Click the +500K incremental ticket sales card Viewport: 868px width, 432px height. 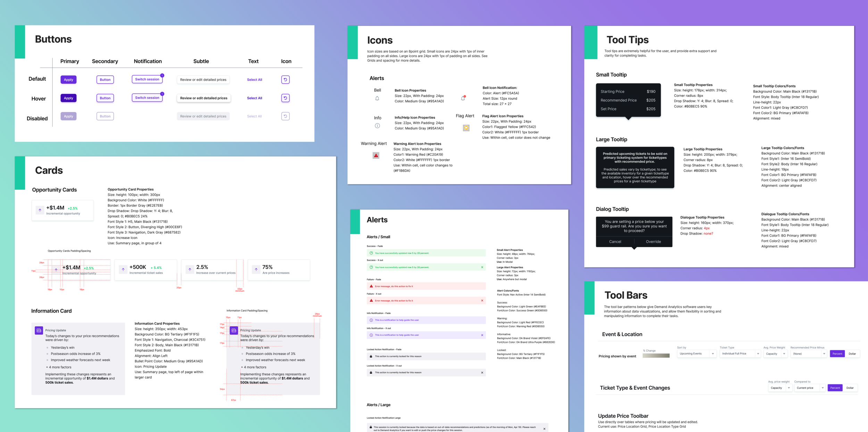pyautogui.click(x=145, y=270)
